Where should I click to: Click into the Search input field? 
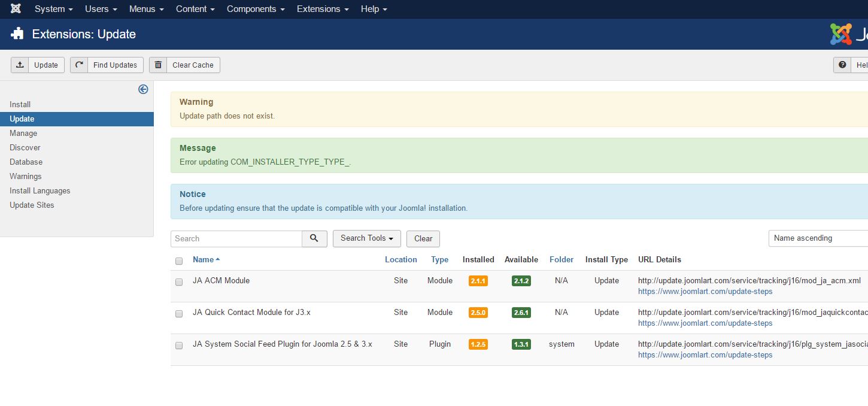tap(236, 238)
